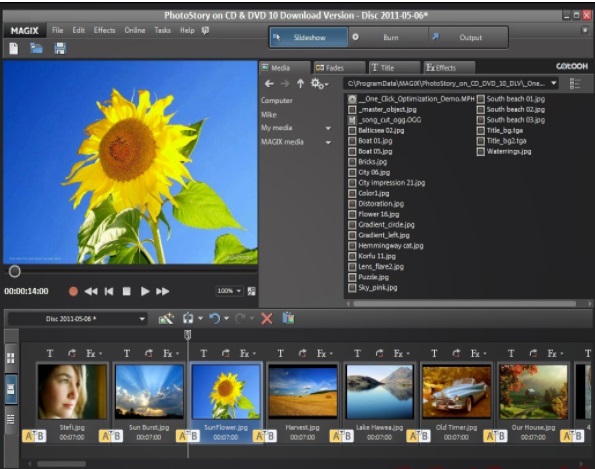Viewport: 595px width, 469px height.
Task: Switch to the Fx Effects tab
Action: (449, 68)
